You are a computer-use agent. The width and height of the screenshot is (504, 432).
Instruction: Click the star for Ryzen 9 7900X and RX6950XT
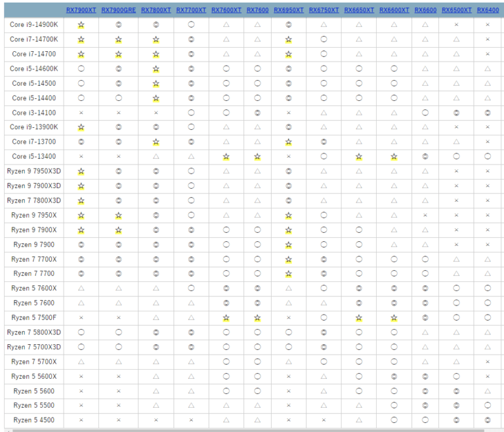(x=289, y=230)
